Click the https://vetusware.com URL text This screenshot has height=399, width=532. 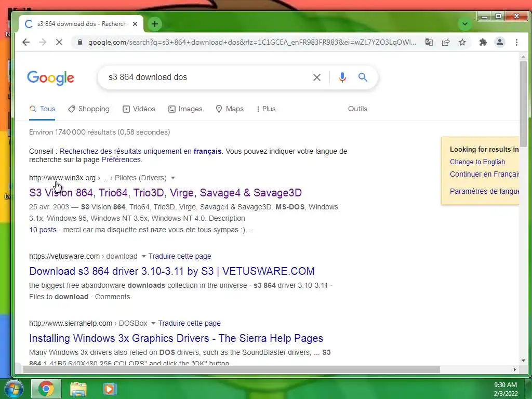point(64,256)
